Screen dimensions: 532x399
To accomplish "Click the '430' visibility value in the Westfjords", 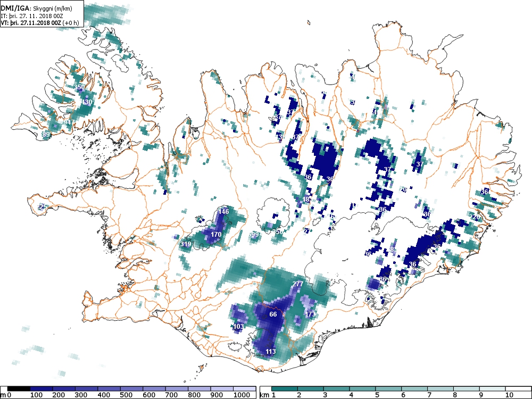I will pyautogui.click(x=87, y=102).
